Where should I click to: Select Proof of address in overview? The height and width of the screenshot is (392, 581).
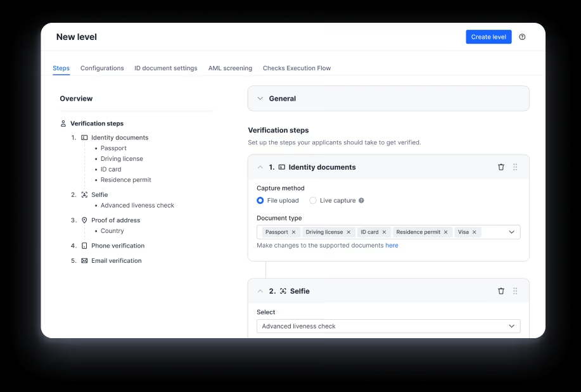pos(115,220)
